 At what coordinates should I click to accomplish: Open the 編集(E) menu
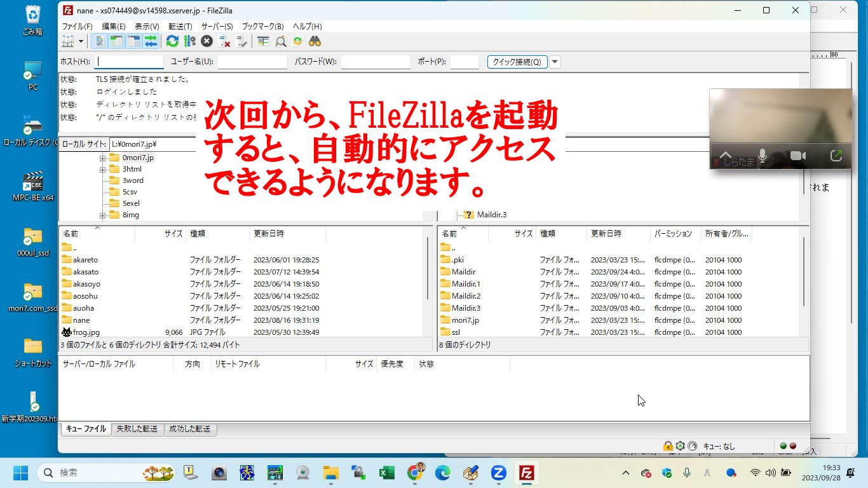[x=114, y=26]
